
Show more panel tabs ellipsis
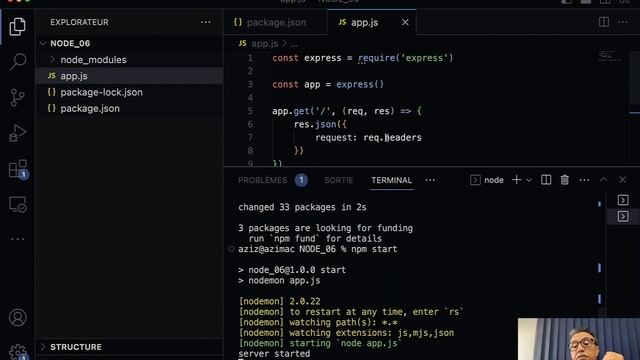pyautogui.click(x=430, y=180)
